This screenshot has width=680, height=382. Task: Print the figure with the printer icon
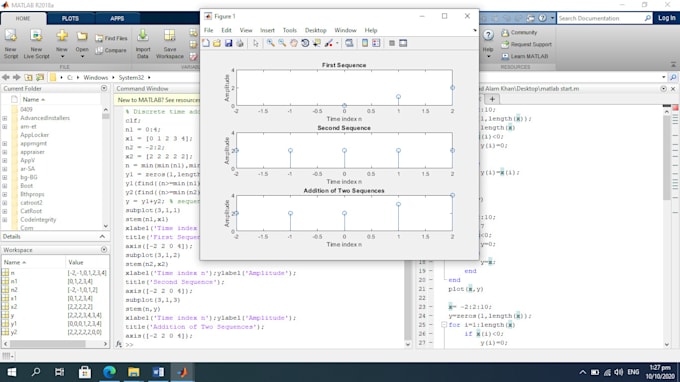tap(239, 43)
